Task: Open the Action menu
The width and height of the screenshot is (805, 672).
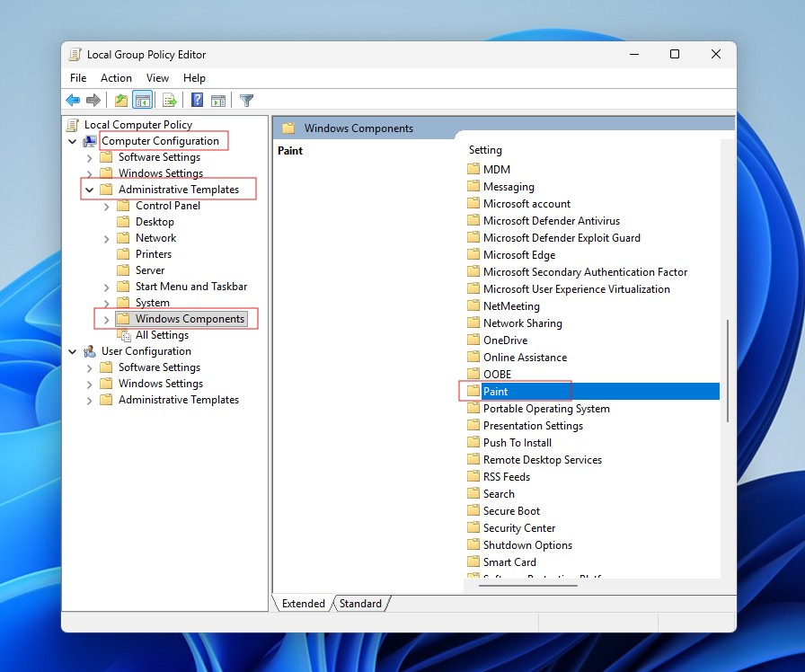Action: pyautogui.click(x=116, y=77)
